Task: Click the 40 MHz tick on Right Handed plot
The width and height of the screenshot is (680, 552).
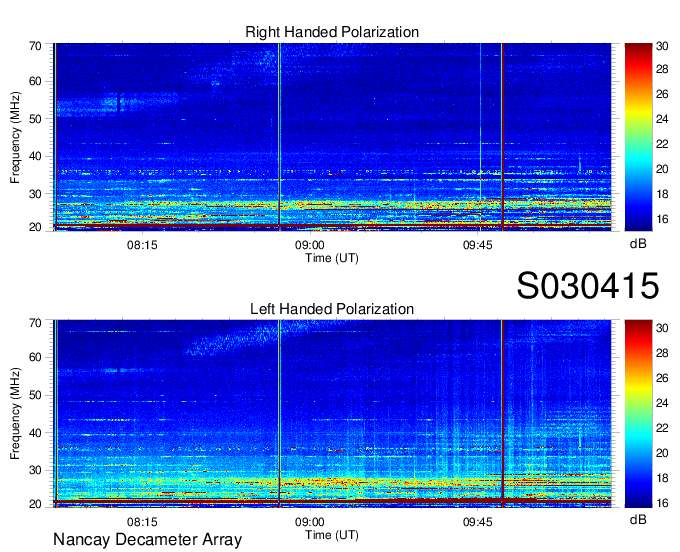Action: click(35, 156)
